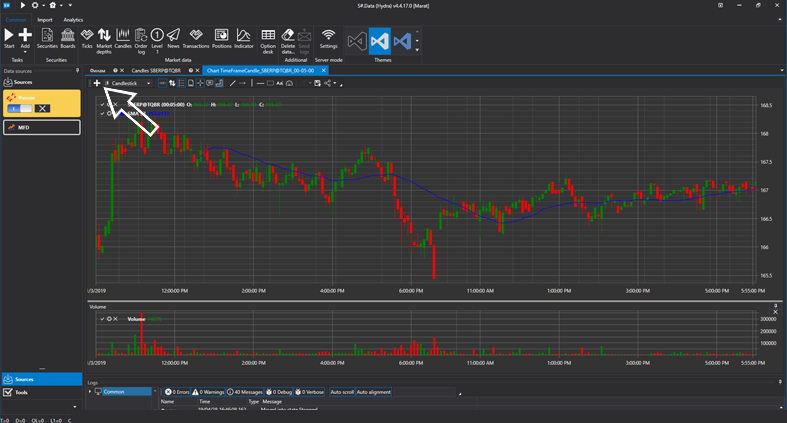Select the MFD data source
Image resolution: width=787 pixels, height=423 pixels.
[x=41, y=128]
